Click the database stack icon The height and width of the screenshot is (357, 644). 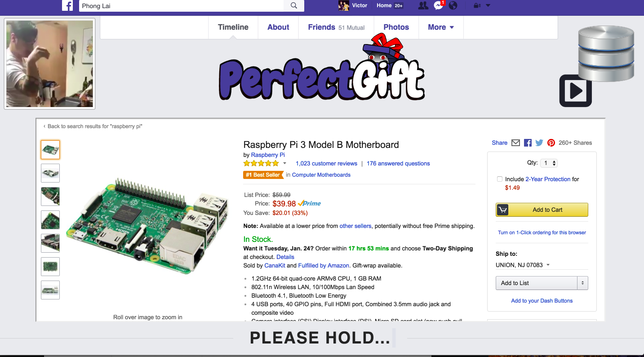(x=606, y=54)
